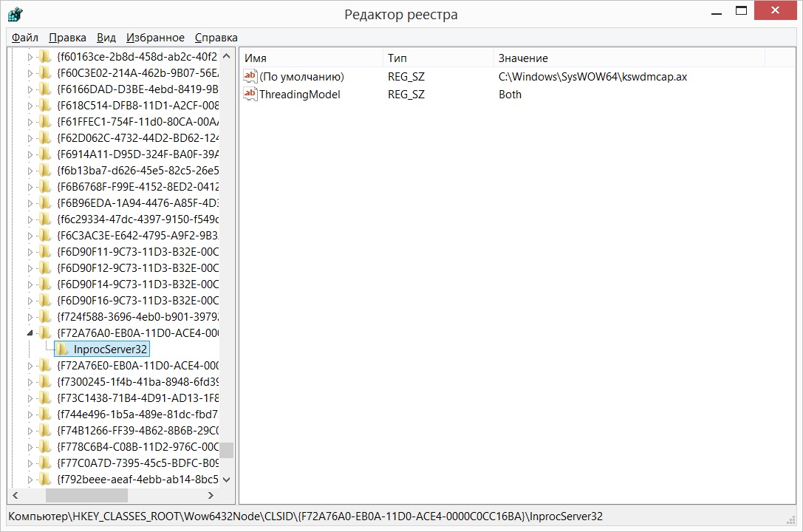
Task: Expand the {F60C3E02-214A key node
Action: (30, 72)
